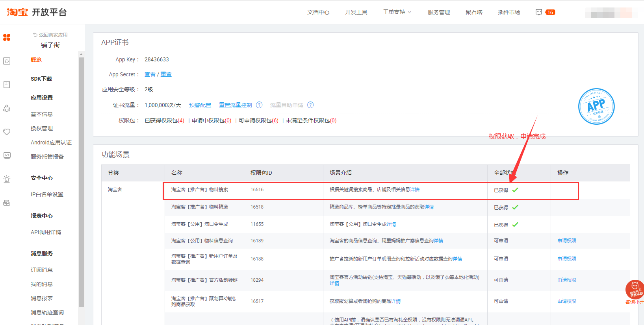The image size is (644, 325).
Task: Open 详情 link for 物料搜索 row
Action: tap(415, 190)
